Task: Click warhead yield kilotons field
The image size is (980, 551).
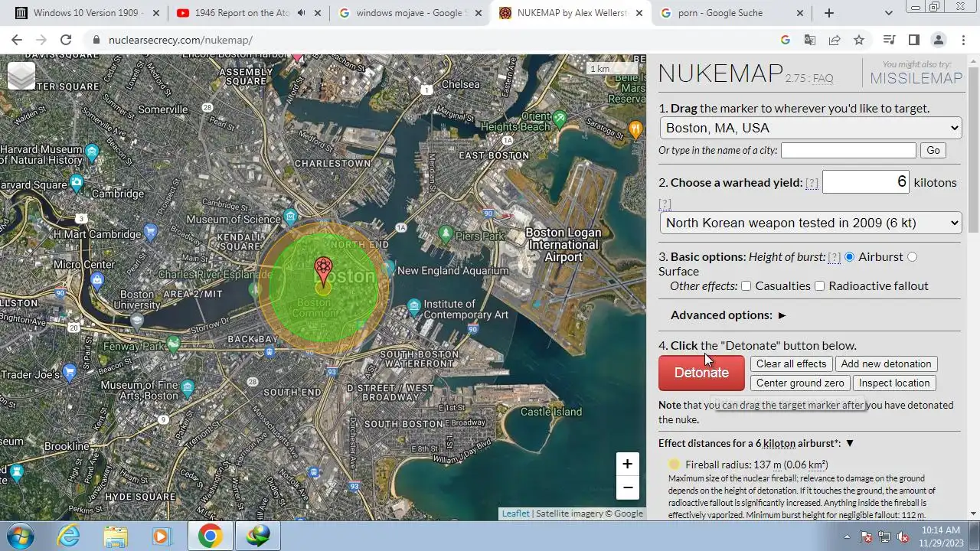Action: 866,182
